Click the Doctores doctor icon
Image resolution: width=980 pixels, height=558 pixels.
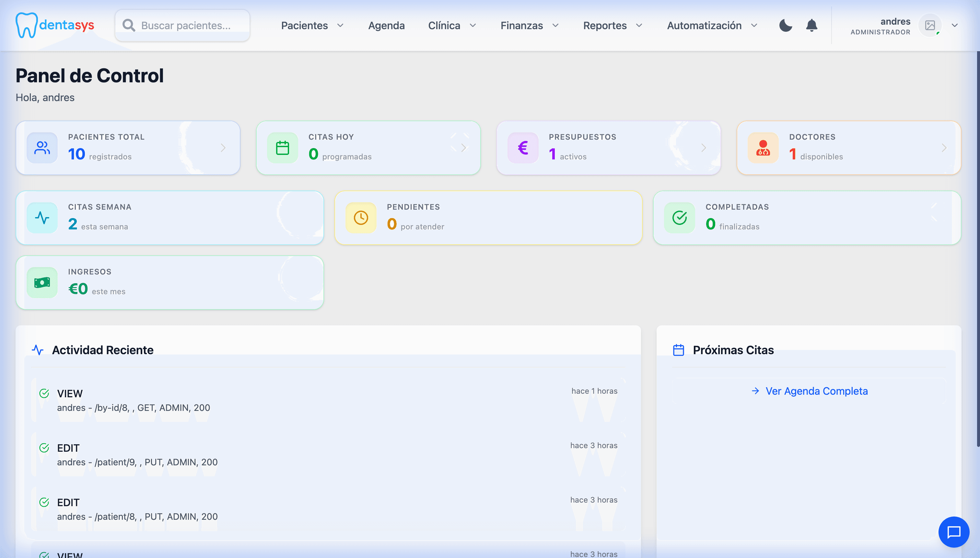(x=763, y=148)
